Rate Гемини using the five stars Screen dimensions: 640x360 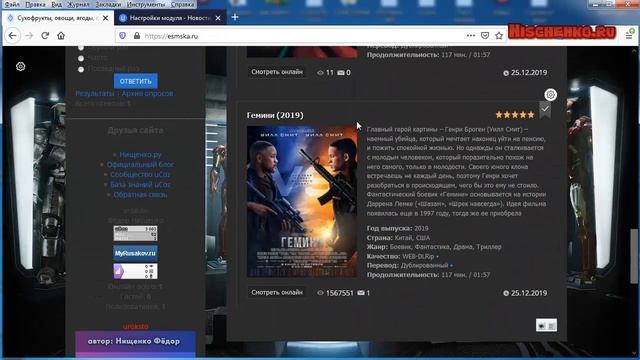(x=515, y=115)
